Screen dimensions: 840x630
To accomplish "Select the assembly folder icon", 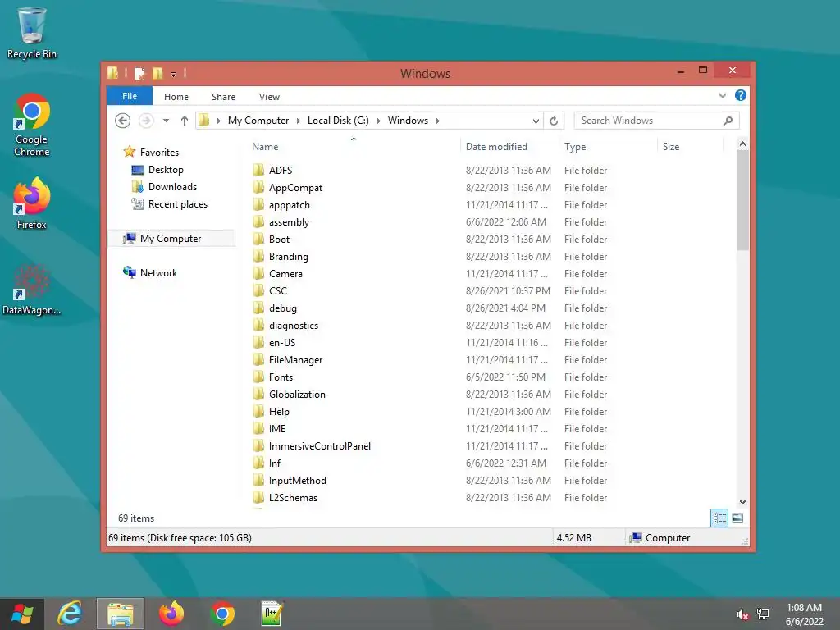I will coord(258,221).
